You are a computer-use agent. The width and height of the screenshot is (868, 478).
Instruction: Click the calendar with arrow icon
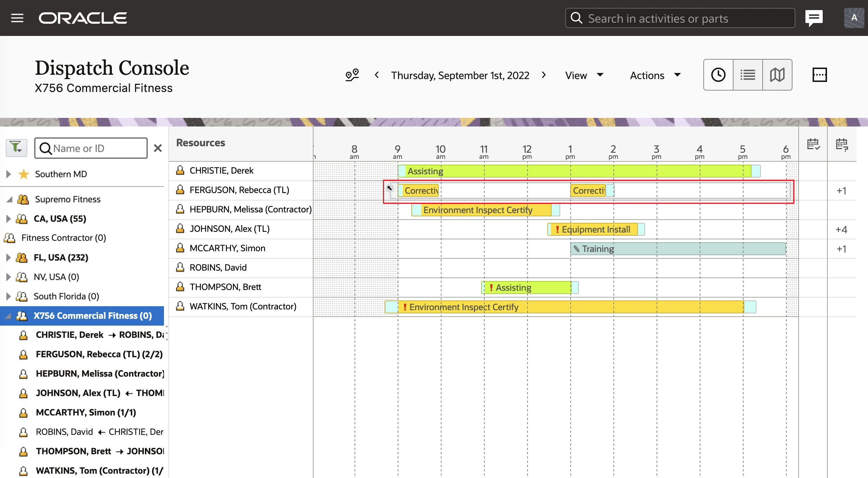842,144
